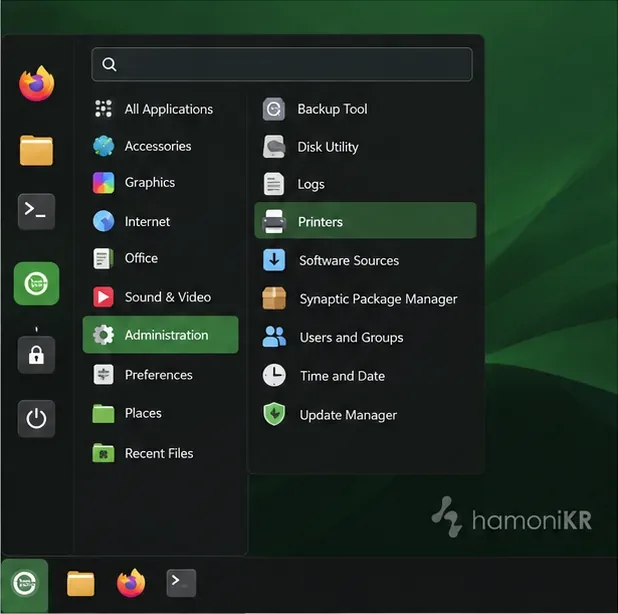
Task: Select the Administration category
Action: pos(160,335)
